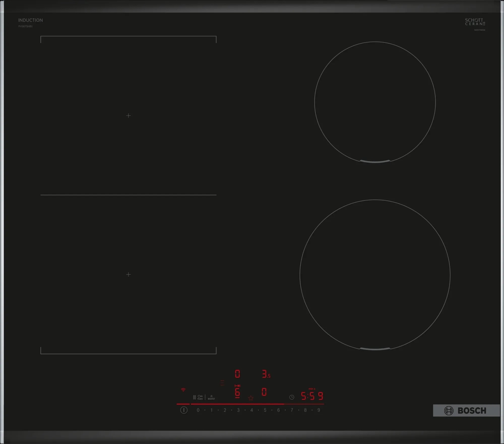Click the SCHOTT CERAN logo
The width and height of the screenshot is (504, 444).
pos(475,22)
